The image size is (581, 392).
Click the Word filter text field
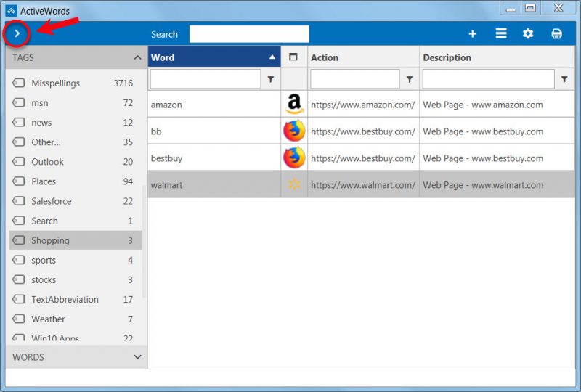point(206,79)
